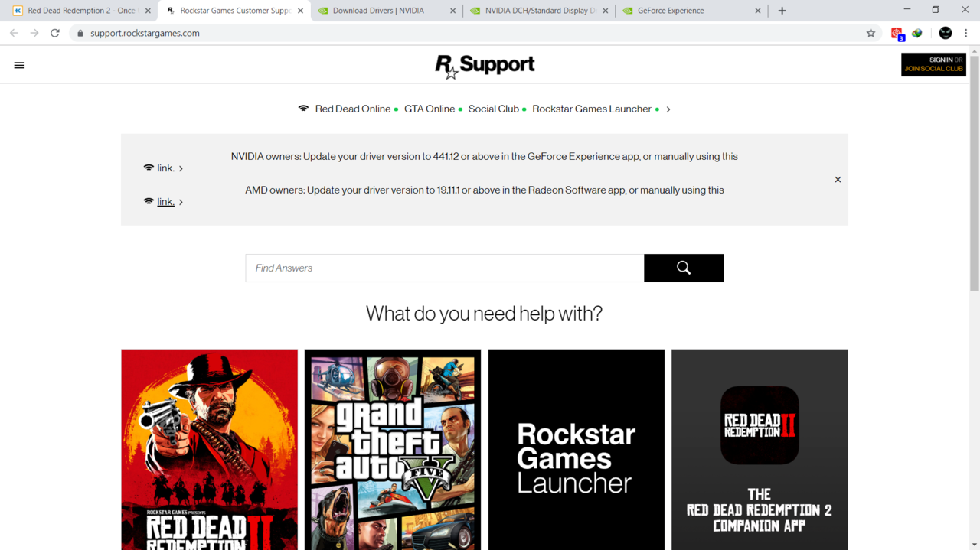This screenshot has width=980, height=550.
Task: Check Red Dead Online service status
Action: click(x=353, y=109)
